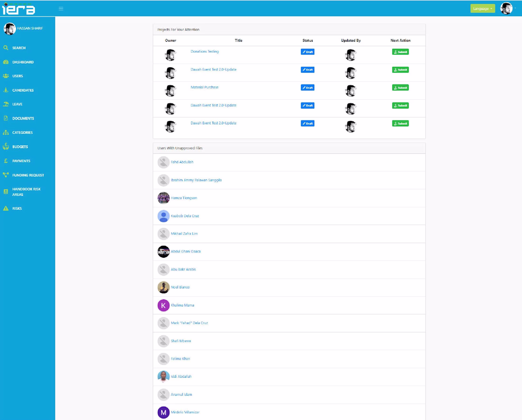Click the Budgets money icon

[6, 147]
